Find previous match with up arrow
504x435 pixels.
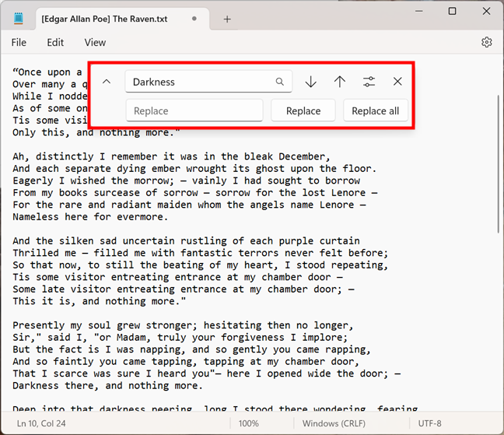339,82
